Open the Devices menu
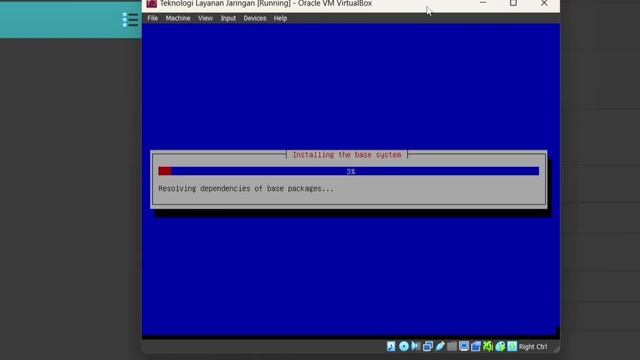The image size is (640, 360). 255,18
